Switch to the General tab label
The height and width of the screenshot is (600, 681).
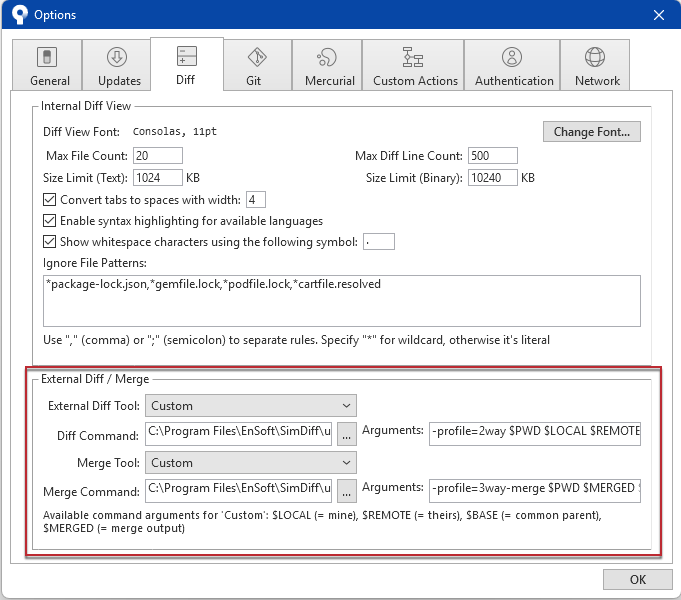(x=50, y=81)
